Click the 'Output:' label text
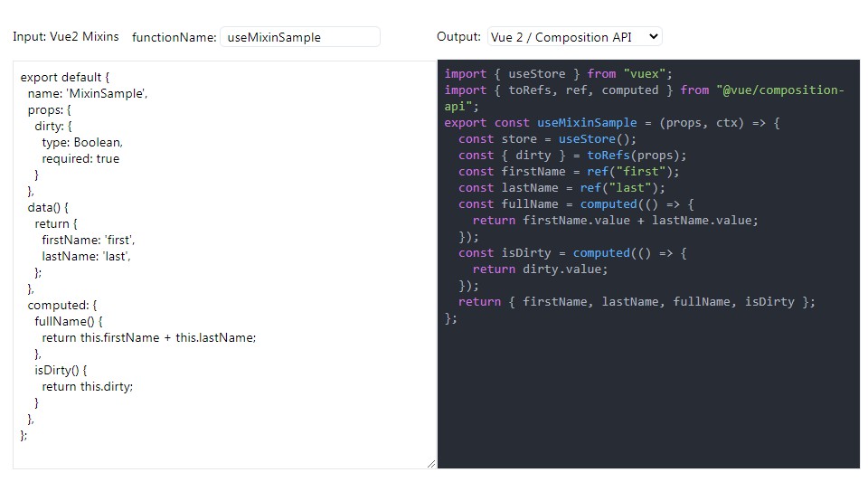868x482 pixels. tap(458, 37)
